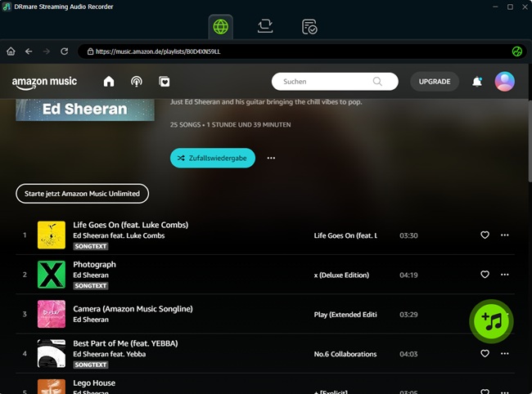Click Best Part of Me album cover
The width and height of the screenshot is (532, 394).
pos(52,354)
